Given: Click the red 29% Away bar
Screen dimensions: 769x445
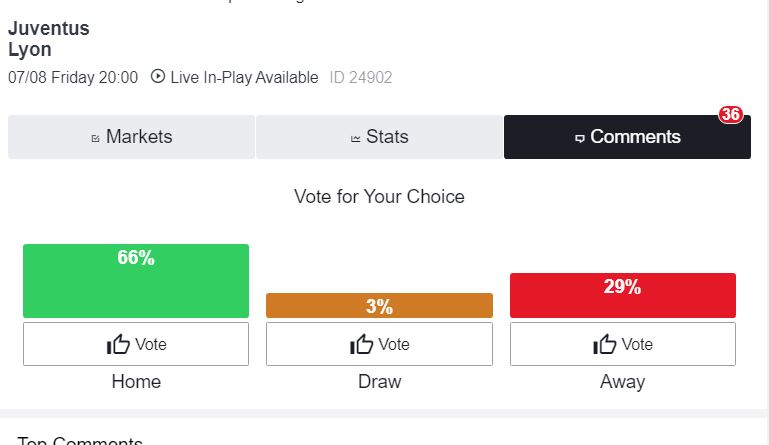Looking at the screenshot, I should click(623, 295).
